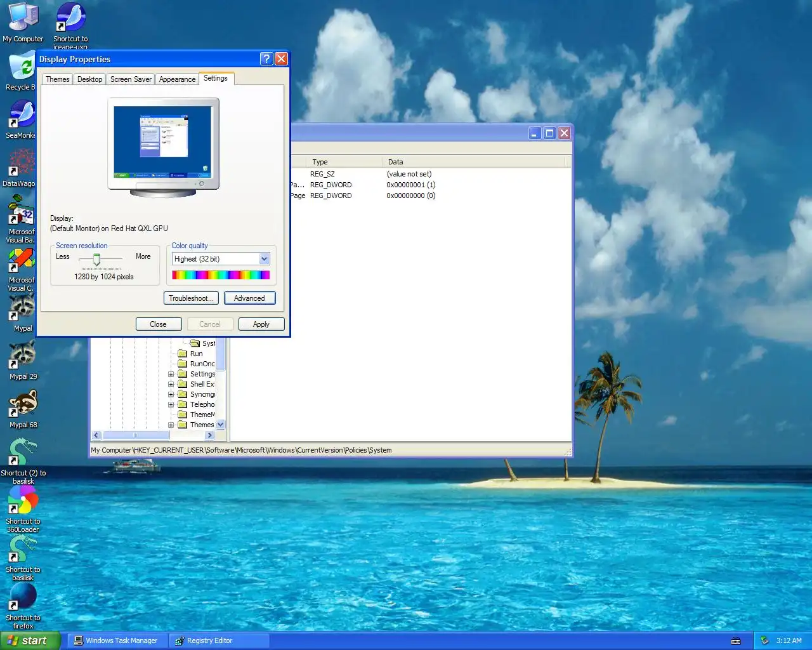Expand the Themes registry key

[171, 425]
